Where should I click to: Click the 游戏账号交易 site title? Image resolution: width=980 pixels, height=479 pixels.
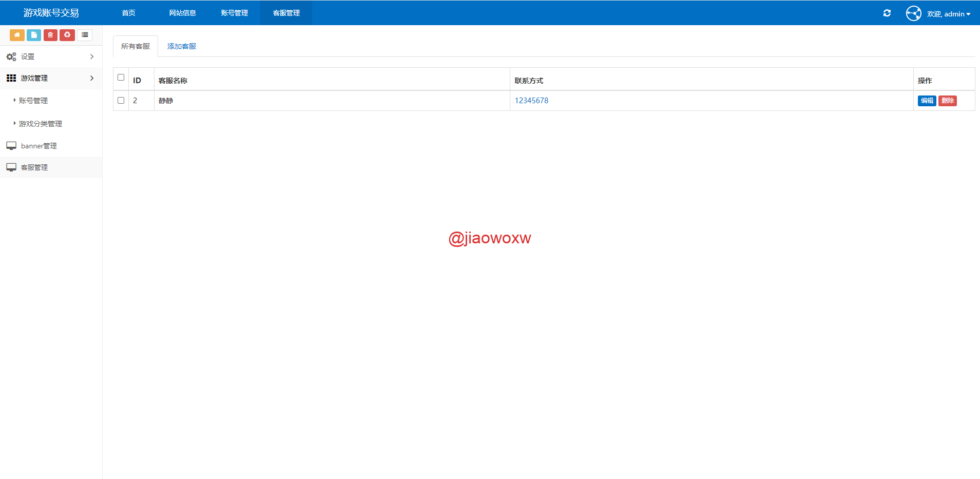tap(51, 13)
